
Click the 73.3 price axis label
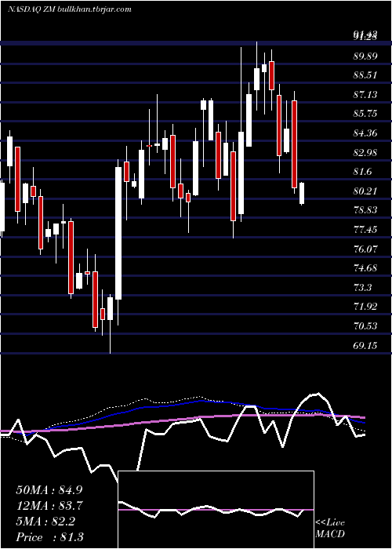362,288
